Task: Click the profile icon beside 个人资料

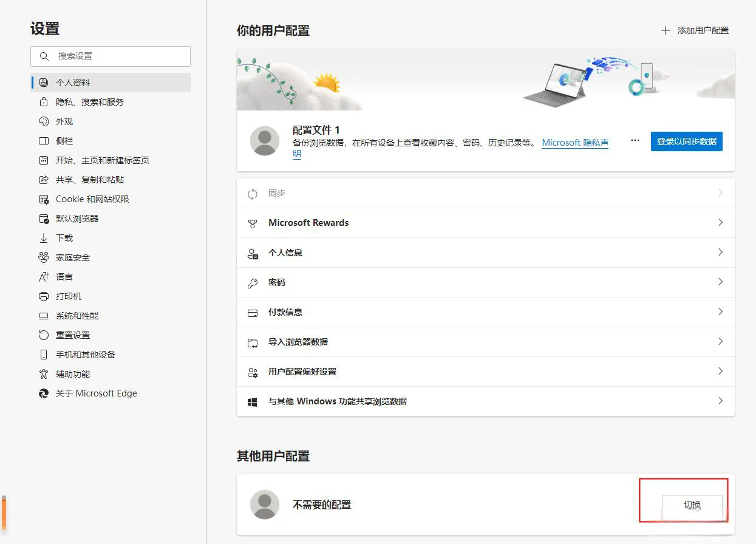Action: (43, 83)
